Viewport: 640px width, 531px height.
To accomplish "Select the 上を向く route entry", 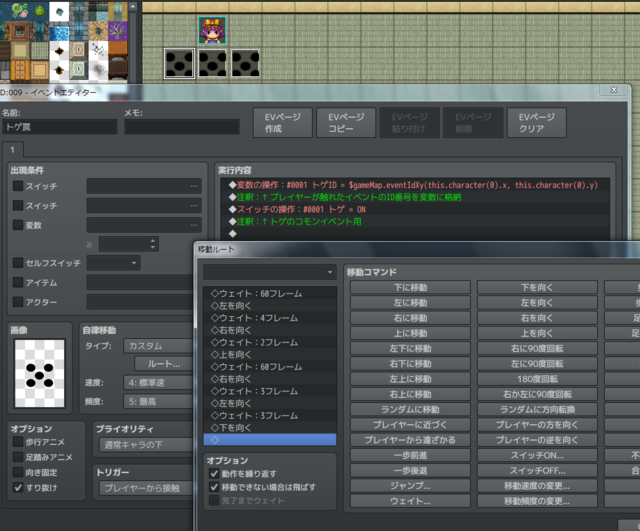I will click(x=270, y=354).
